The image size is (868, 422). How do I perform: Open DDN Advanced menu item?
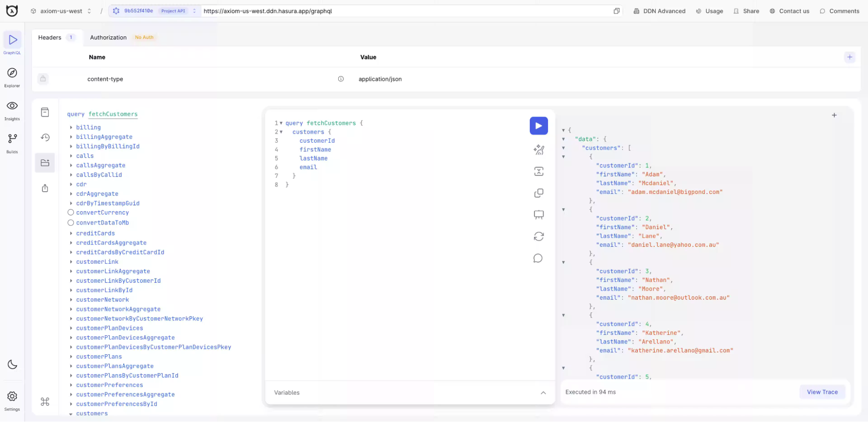tap(660, 11)
